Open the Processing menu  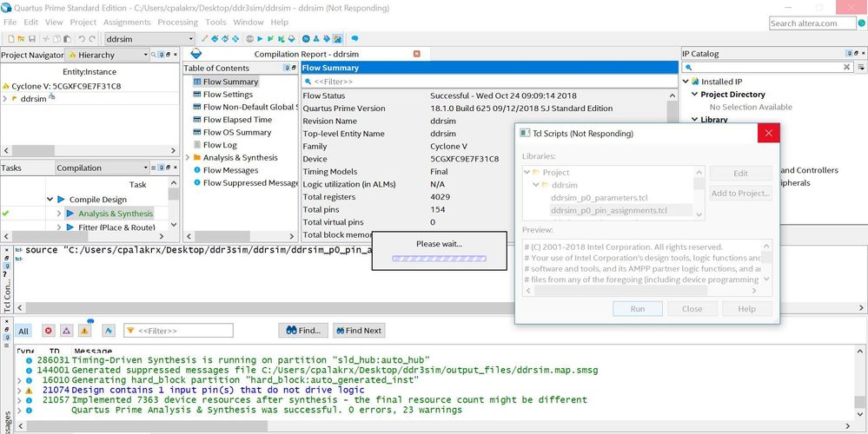(x=177, y=22)
